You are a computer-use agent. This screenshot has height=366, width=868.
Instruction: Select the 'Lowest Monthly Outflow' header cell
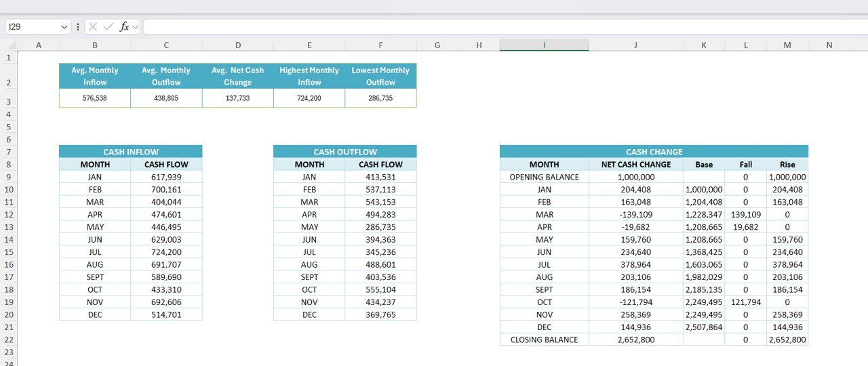point(380,76)
